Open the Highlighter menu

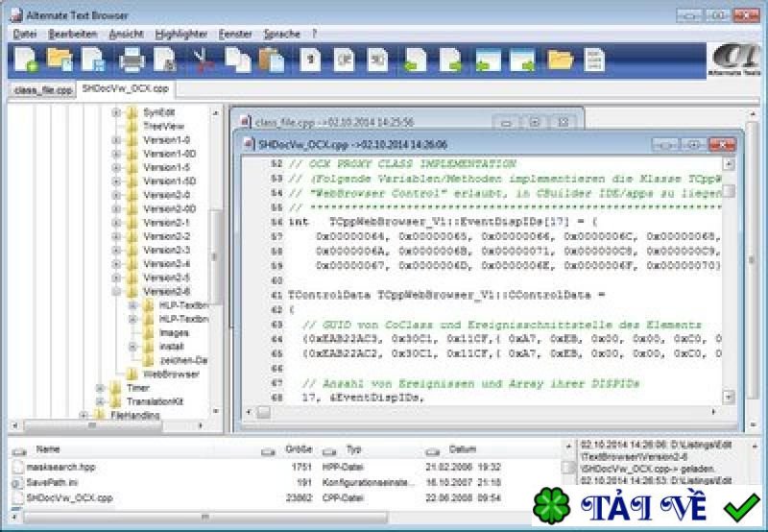tap(180, 34)
